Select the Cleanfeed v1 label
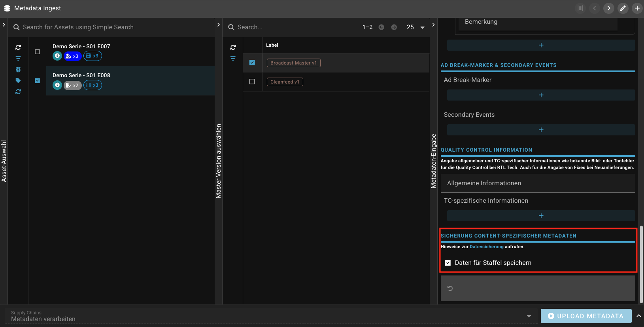644x327 pixels. click(285, 82)
